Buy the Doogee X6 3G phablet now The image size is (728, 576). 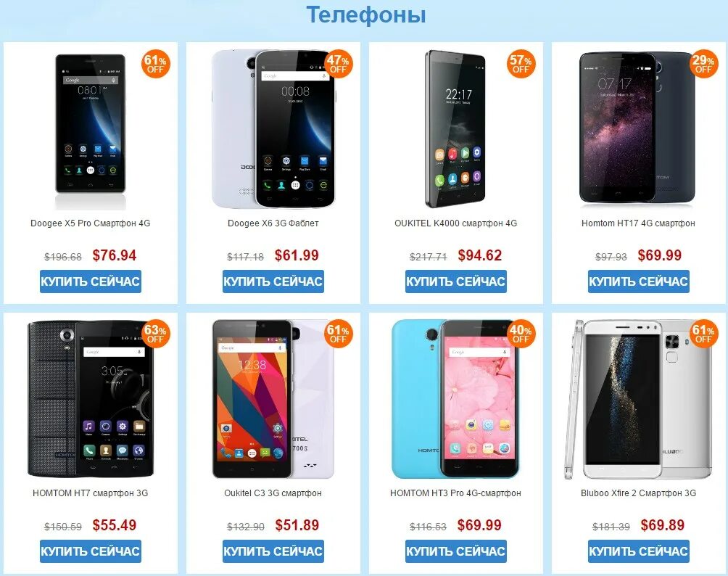coord(273,281)
